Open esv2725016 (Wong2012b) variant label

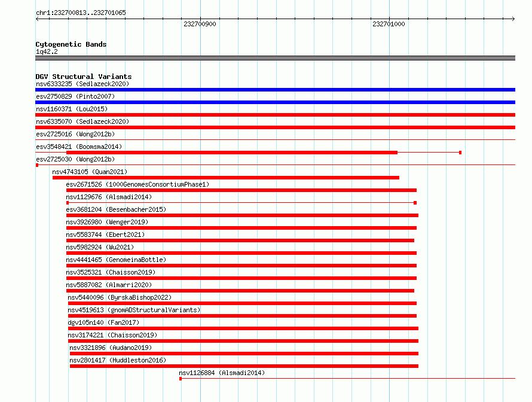click(x=75, y=134)
